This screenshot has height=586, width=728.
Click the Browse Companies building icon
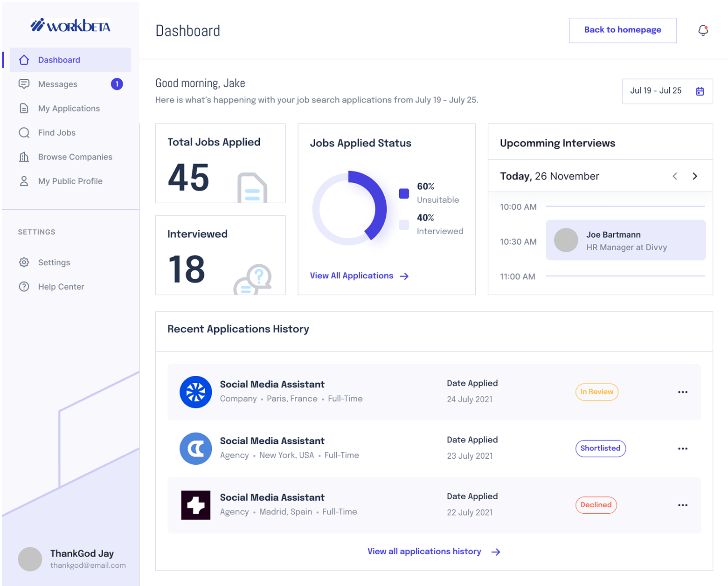(24, 157)
